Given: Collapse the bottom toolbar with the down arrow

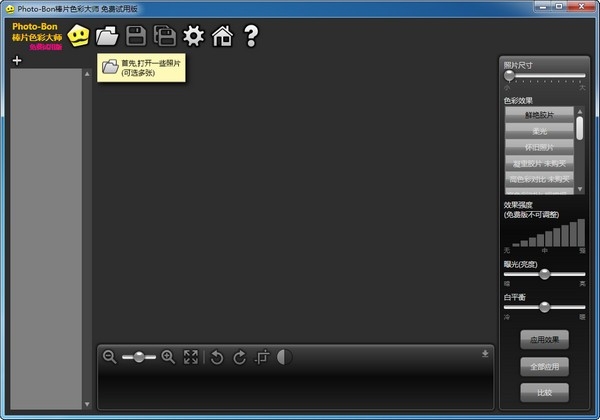Looking at the screenshot, I should pyautogui.click(x=485, y=353).
